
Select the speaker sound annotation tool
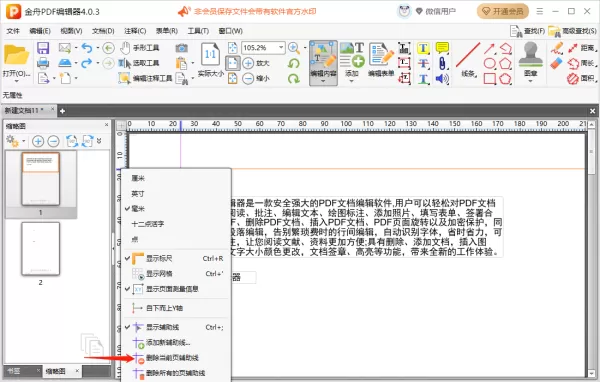[x=442, y=78]
